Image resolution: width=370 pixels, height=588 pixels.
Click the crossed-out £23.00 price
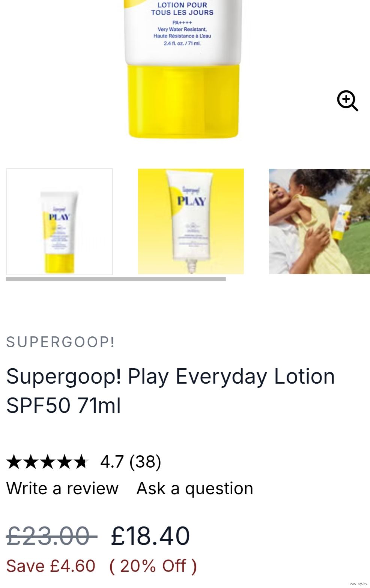click(x=52, y=535)
